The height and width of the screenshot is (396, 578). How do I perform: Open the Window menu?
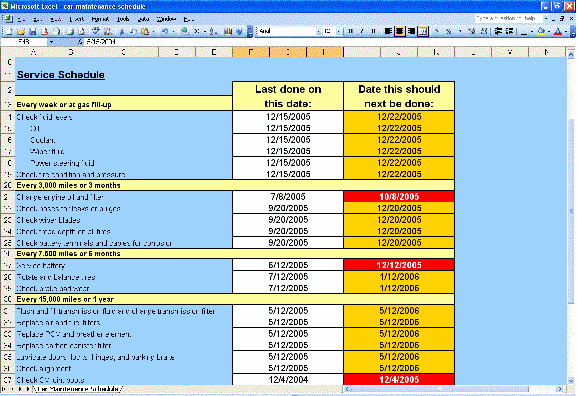coord(166,19)
